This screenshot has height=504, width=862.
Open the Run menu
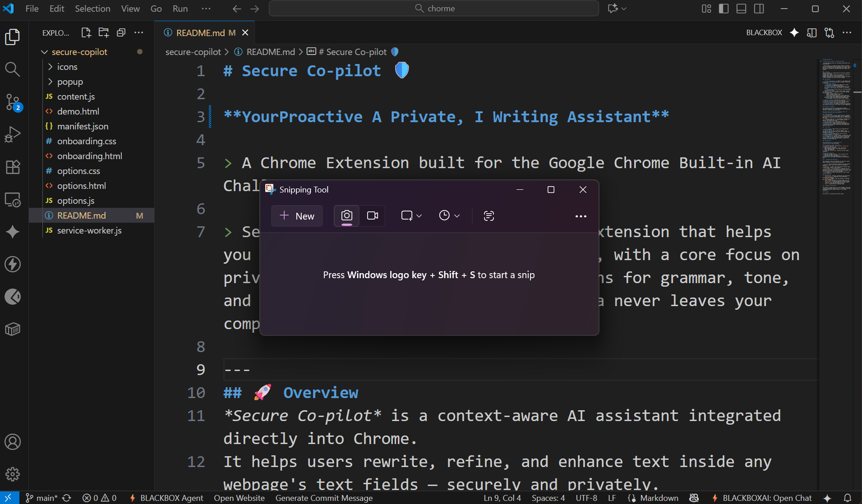180,9
